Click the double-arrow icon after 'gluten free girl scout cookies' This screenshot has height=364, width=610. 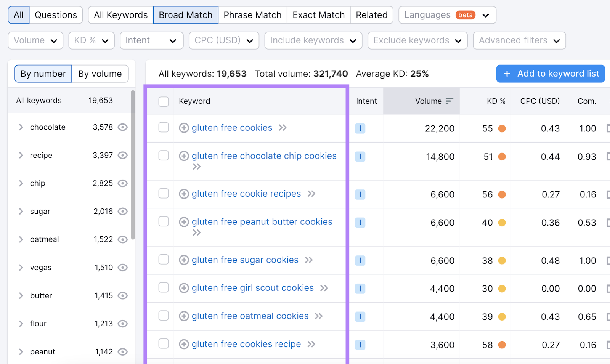(323, 288)
